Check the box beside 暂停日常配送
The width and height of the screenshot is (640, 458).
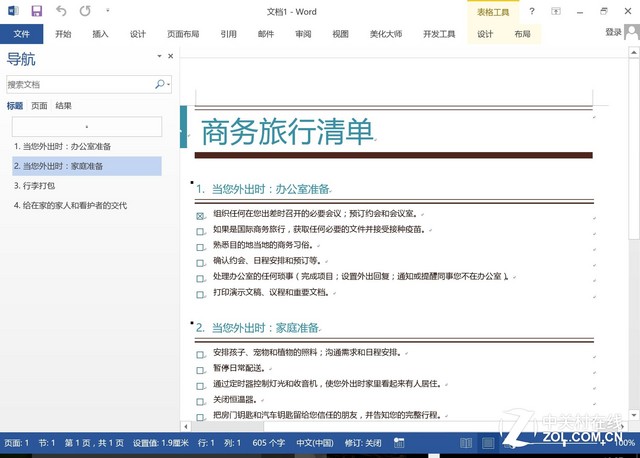(x=200, y=368)
